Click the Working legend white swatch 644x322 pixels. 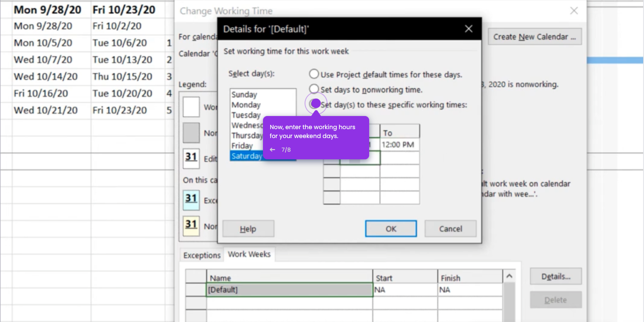point(191,107)
